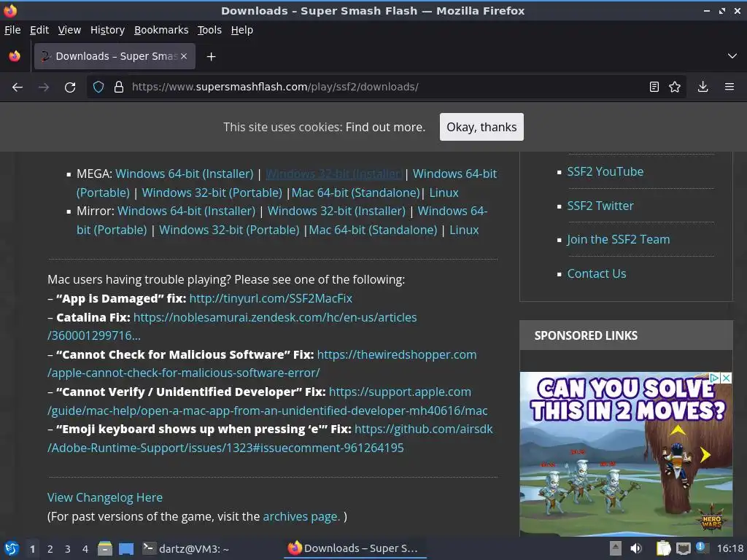Click Mirror Mac 64-bit (Standalone) link
The height and width of the screenshot is (560, 747).
click(x=373, y=230)
